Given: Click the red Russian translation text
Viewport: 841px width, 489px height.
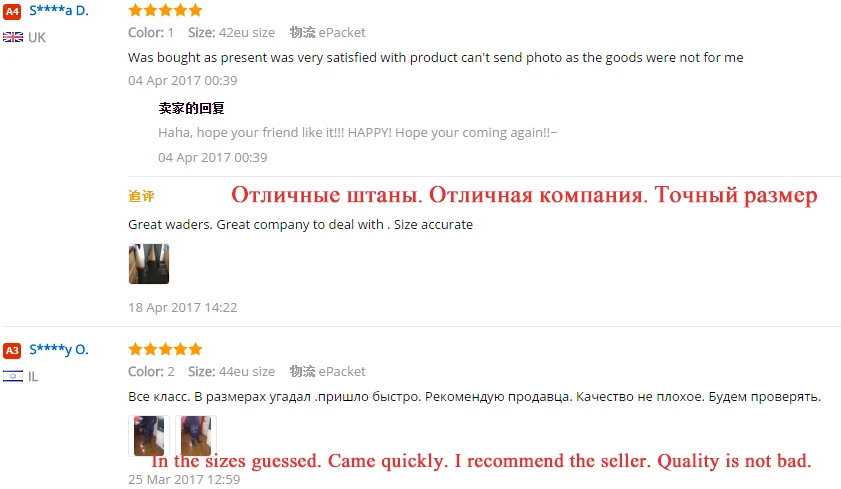Looking at the screenshot, I should tap(524, 195).
